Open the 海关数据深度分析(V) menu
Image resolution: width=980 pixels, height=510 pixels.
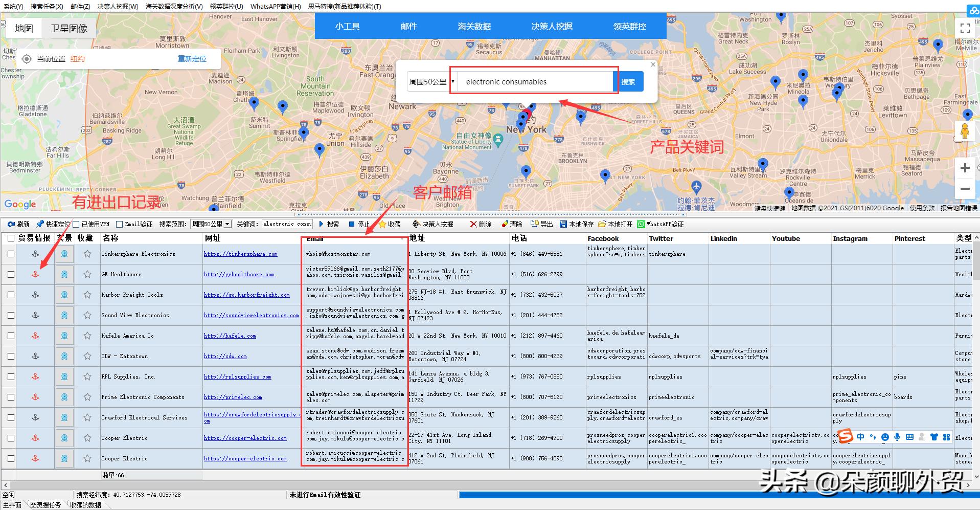coord(174,7)
